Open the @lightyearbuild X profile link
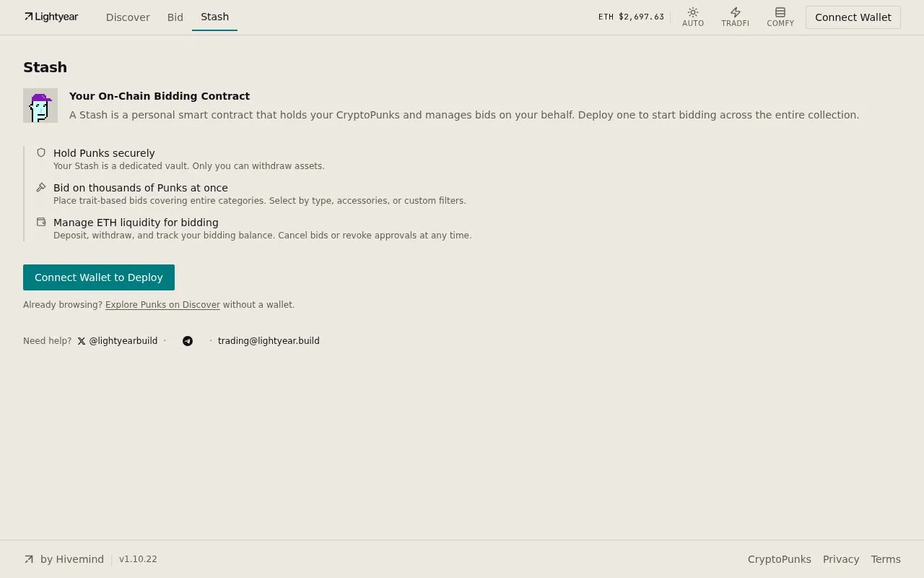Image resolution: width=924 pixels, height=578 pixels. pos(118,341)
